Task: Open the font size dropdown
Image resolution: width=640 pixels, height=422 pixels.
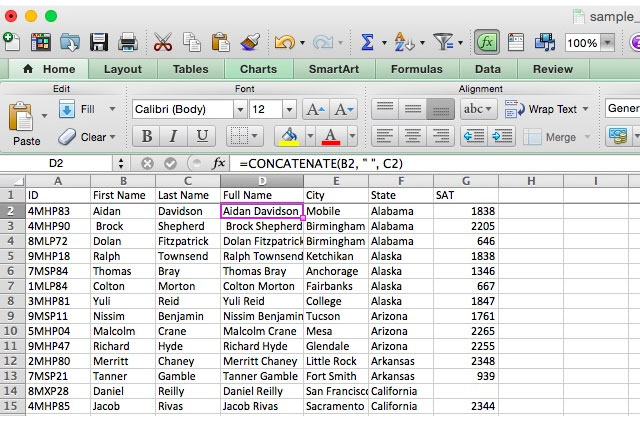Action: coord(289,109)
